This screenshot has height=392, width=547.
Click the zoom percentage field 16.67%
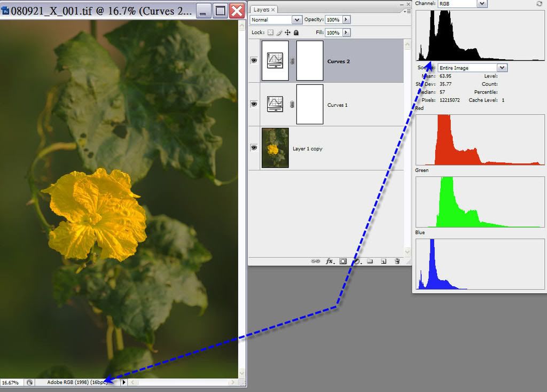pos(11,382)
